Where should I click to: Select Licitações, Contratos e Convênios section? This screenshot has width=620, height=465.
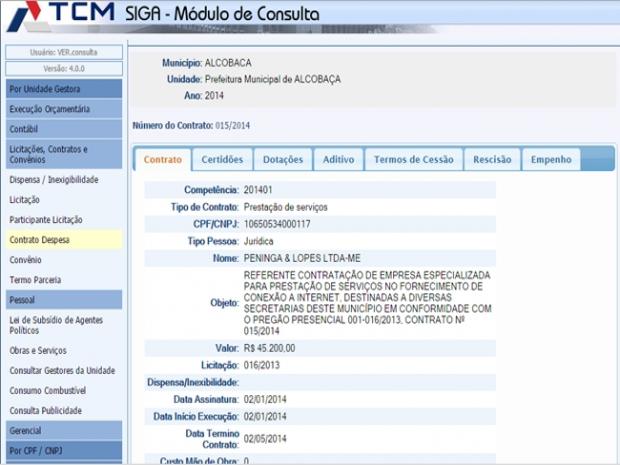click(64, 154)
